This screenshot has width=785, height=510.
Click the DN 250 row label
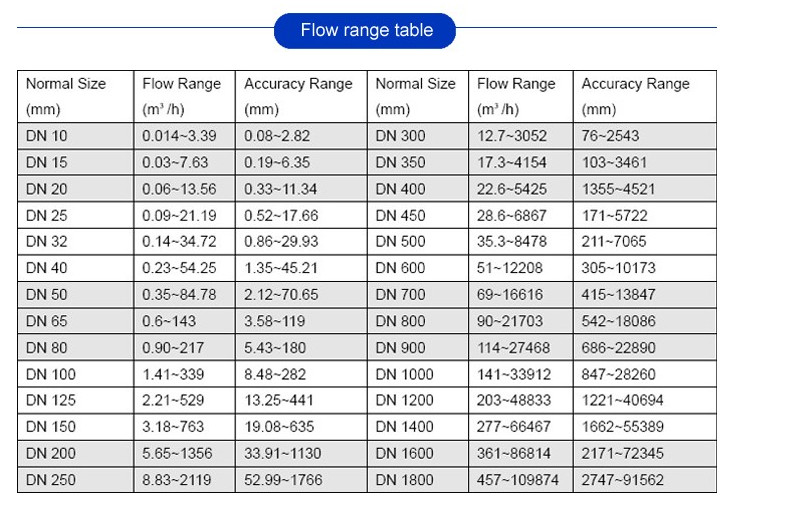pyautogui.click(x=48, y=480)
